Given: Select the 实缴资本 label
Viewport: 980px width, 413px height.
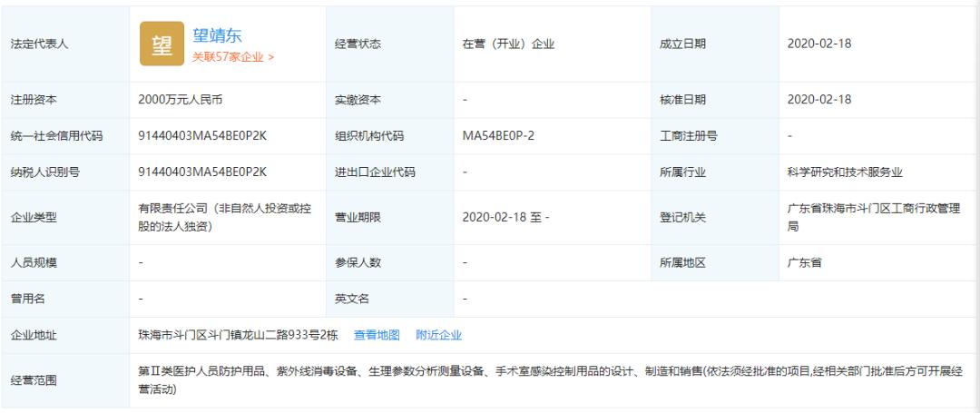Looking at the screenshot, I should tap(358, 99).
